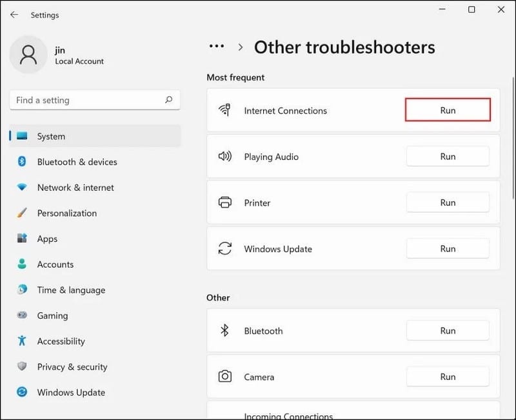Run the Playing Audio troubleshooter
The height and width of the screenshot is (420, 516).
tap(448, 156)
